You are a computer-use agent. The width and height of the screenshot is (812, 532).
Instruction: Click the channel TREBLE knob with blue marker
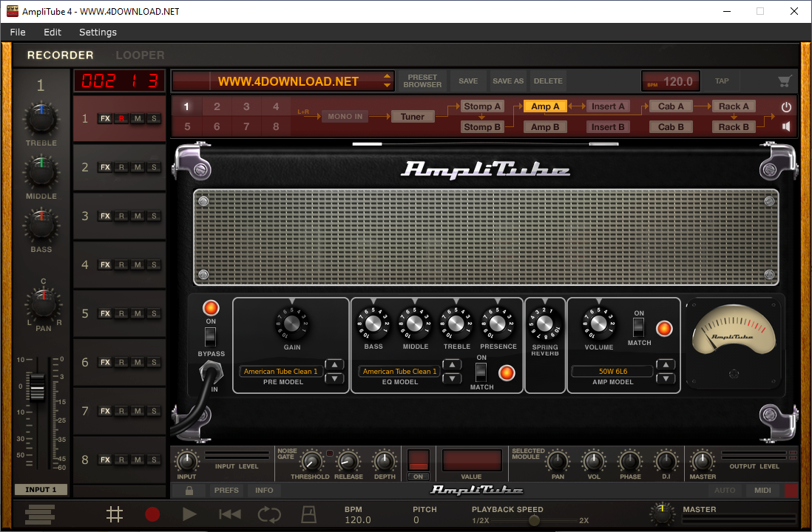pyautogui.click(x=41, y=118)
